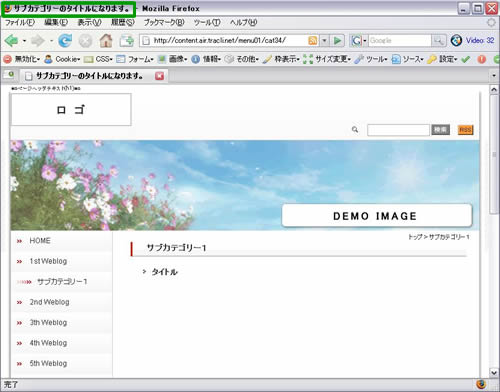Click the page's site search input box
The width and height of the screenshot is (500, 392).
398,130
